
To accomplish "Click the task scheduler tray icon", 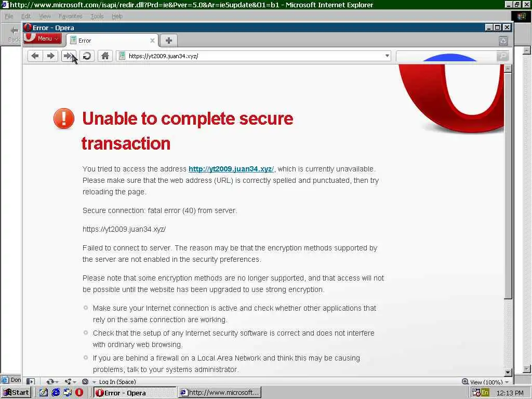I will 476,393.
